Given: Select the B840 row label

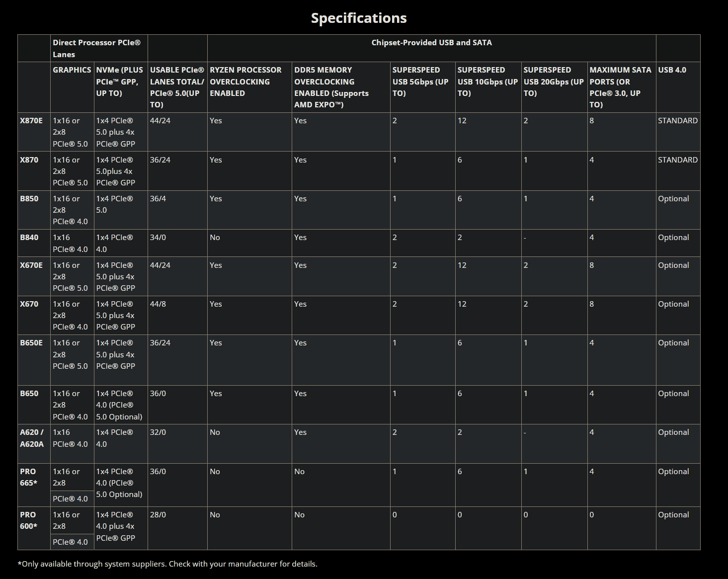Looking at the screenshot, I should 29,238.
